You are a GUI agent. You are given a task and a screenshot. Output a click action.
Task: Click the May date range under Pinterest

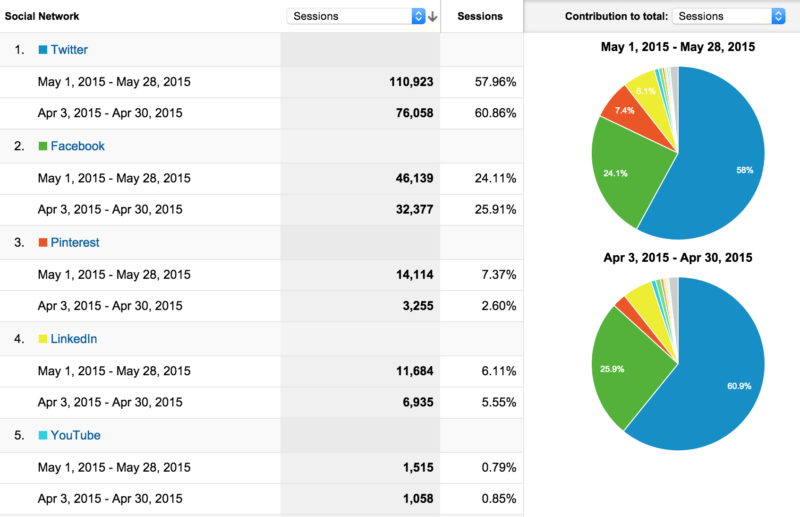point(114,275)
